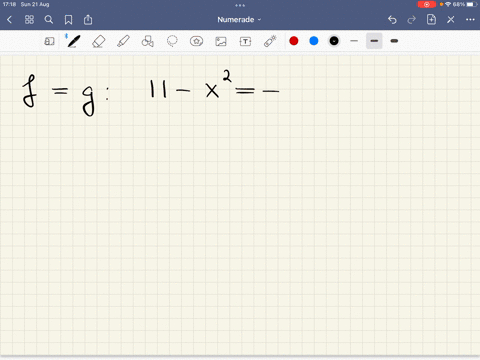Select the Highlighter tool
Image resolution: width=480 pixels, height=360 pixels.
pyautogui.click(x=123, y=41)
